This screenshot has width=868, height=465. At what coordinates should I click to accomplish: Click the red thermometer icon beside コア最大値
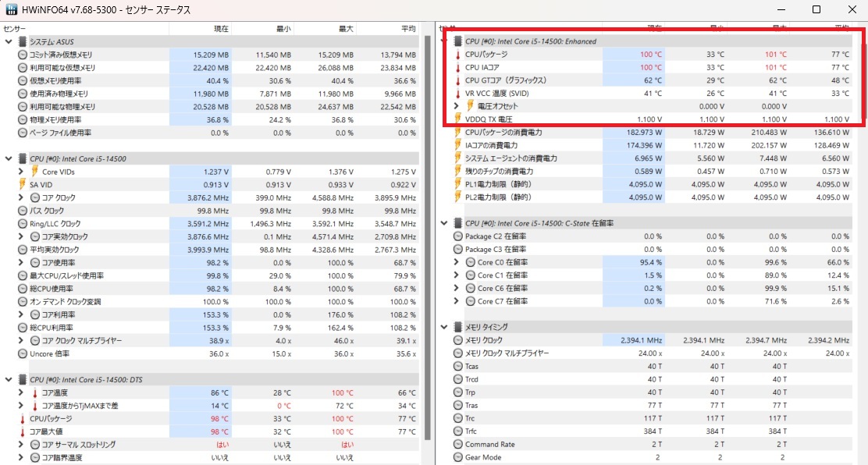coord(22,431)
